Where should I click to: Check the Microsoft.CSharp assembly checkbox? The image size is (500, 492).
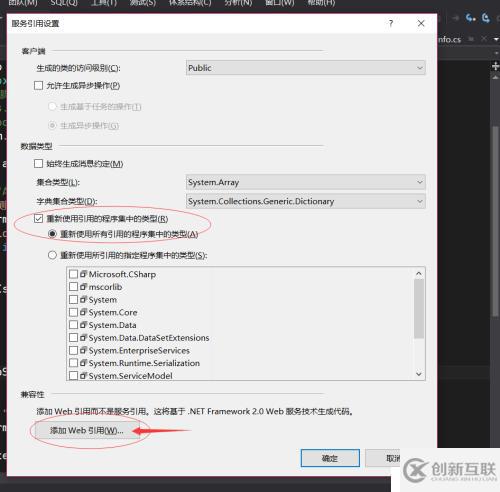[x=73, y=274]
